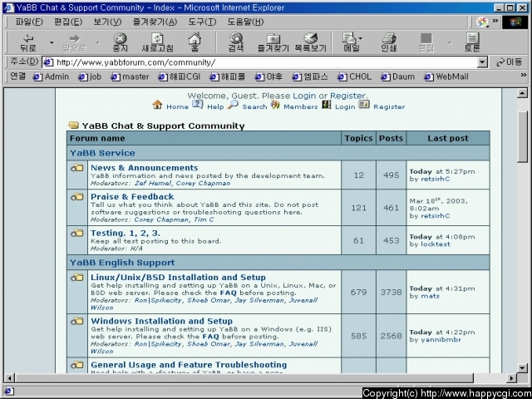This screenshot has width=532, height=399.
Task: Click the General Usage board folder icon
Action: 77,365
